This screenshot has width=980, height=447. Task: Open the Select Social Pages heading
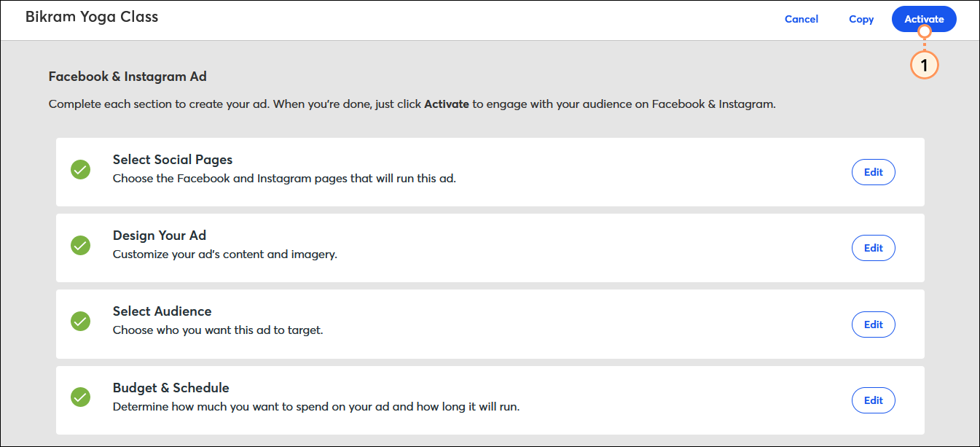tap(173, 160)
